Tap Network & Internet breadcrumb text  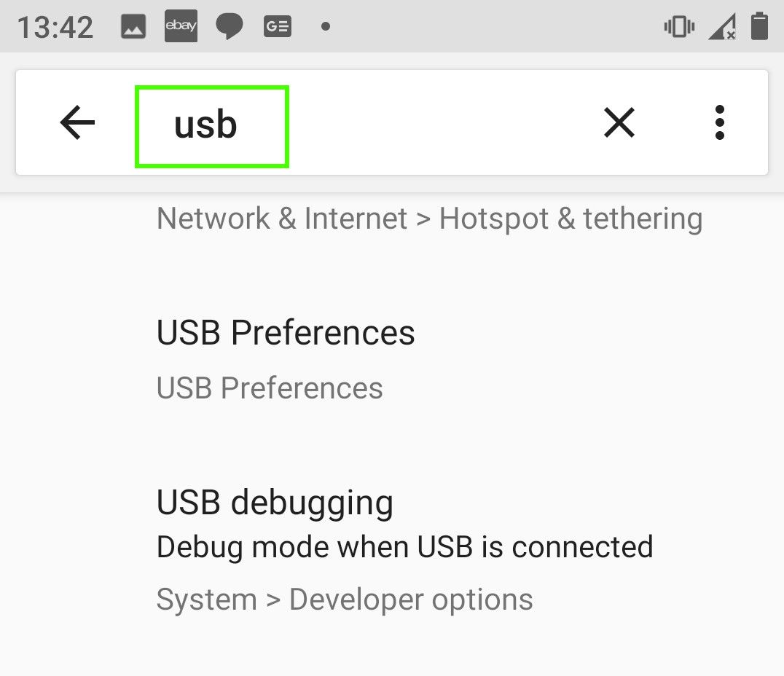[x=281, y=218]
